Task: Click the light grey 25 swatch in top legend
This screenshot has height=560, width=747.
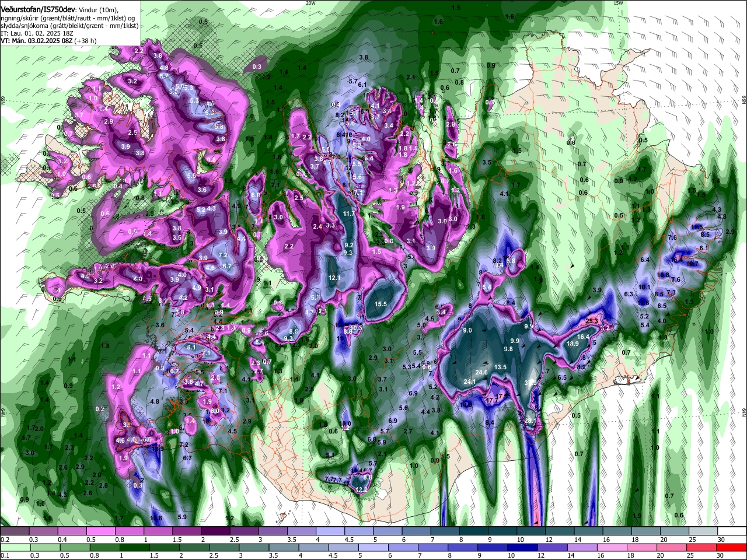Action: pos(703,531)
